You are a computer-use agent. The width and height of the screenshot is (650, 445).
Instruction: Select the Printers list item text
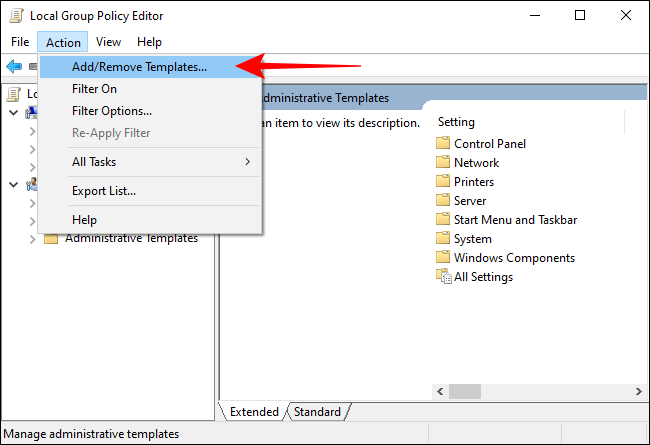pos(474,182)
